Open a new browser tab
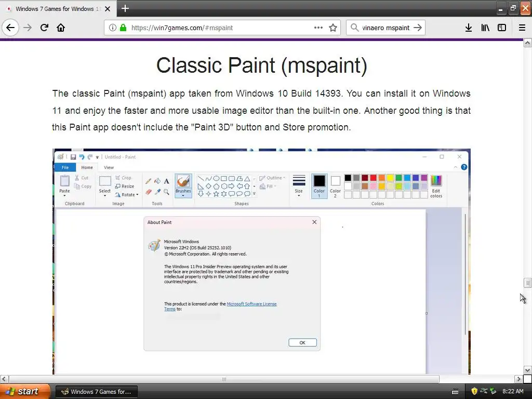Image resolution: width=532 pixels, height=399 pixels. pos(125,8)
